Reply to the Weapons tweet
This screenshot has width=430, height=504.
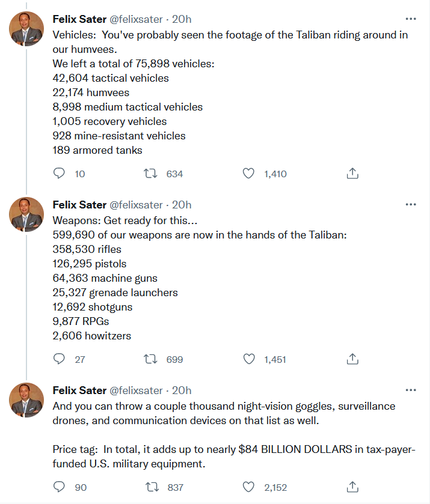(x=59, y=359)
